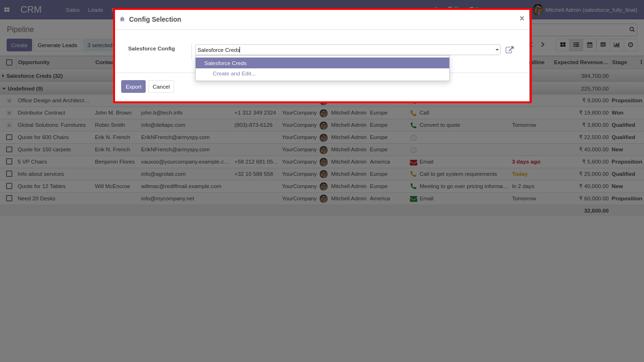This screenshot has height=362, width=644.
Task: Click the info@agrolait.com email cell
Action: 163,174
